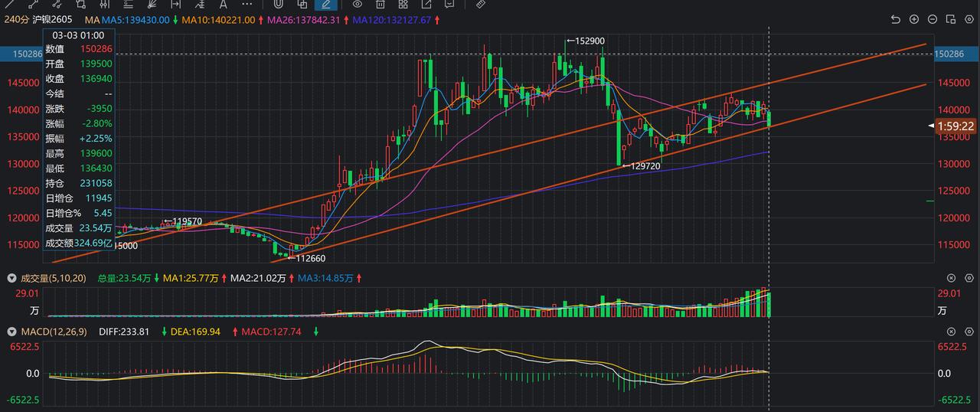Click the MA1:25.77万 volume value
This screenshot has height=412, width=980.
(x=191, y=278)
